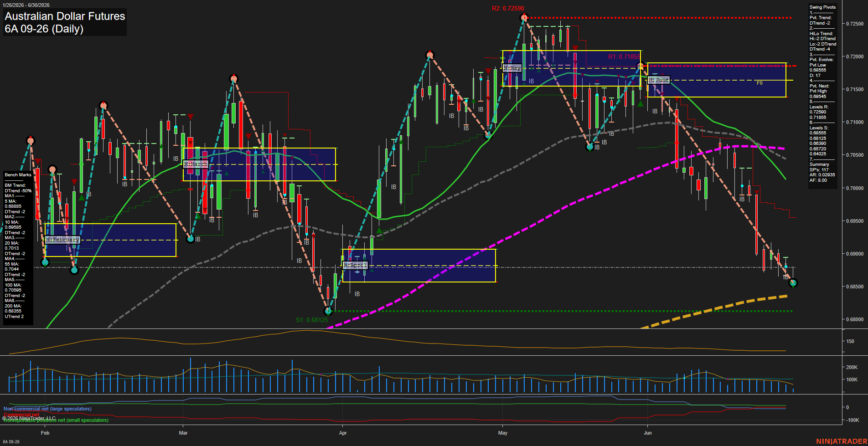
Task: Select the R2: 0.72590 resistance label
Action: click(x=508, y=9)
